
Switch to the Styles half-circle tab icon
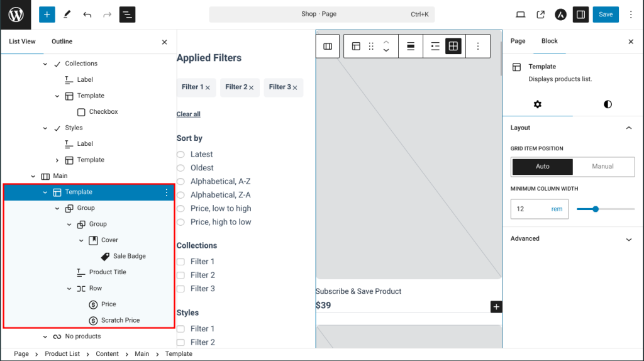608,104
